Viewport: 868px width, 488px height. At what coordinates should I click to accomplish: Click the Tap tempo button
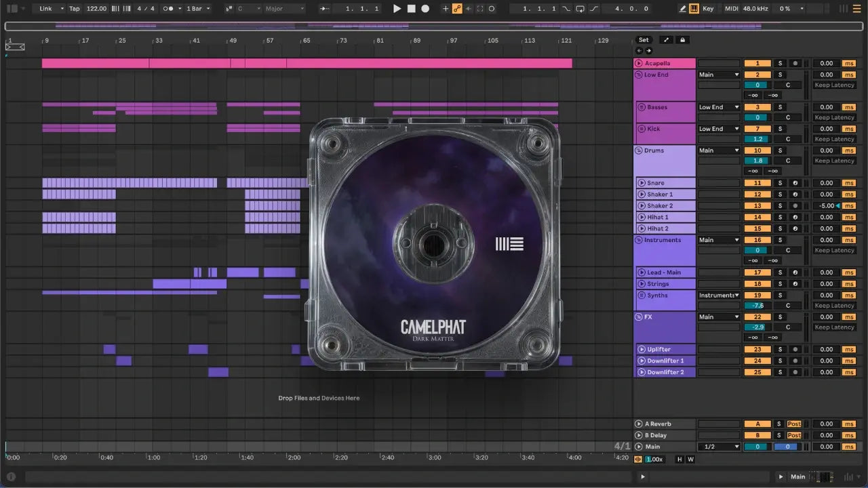tap(75, 9)
